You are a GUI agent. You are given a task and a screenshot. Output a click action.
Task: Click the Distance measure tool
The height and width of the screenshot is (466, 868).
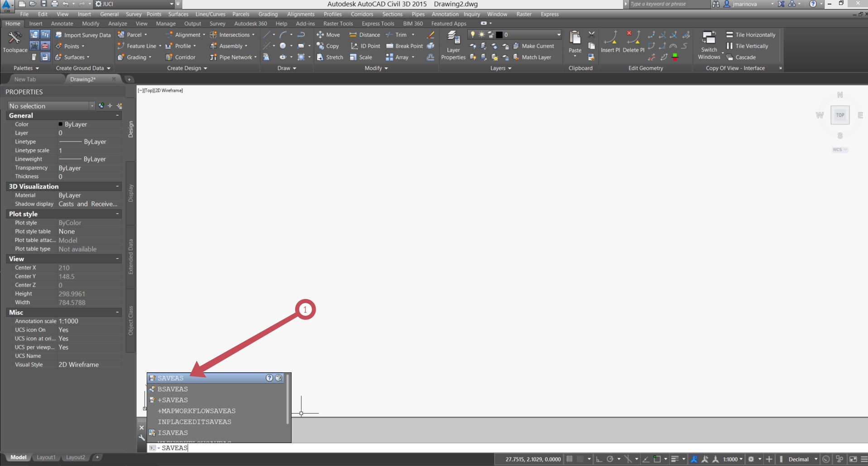point(364,35)
